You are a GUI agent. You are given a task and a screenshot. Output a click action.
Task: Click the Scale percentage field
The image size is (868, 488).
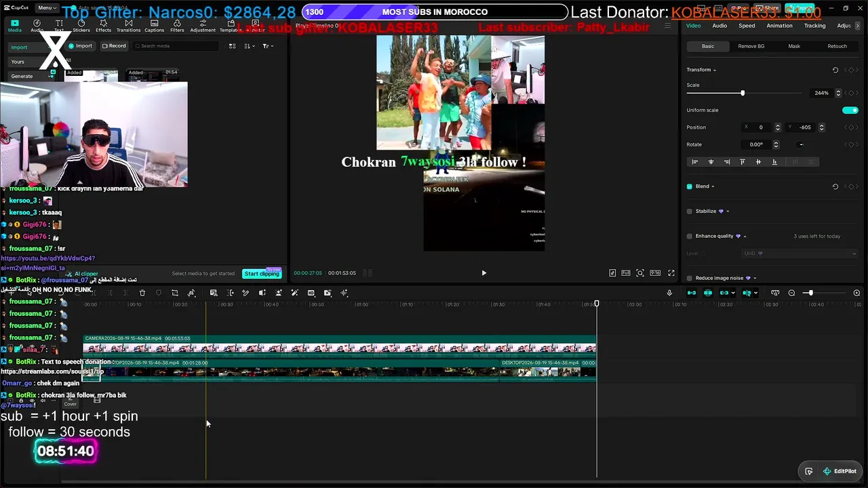click(x=821, y=93)
